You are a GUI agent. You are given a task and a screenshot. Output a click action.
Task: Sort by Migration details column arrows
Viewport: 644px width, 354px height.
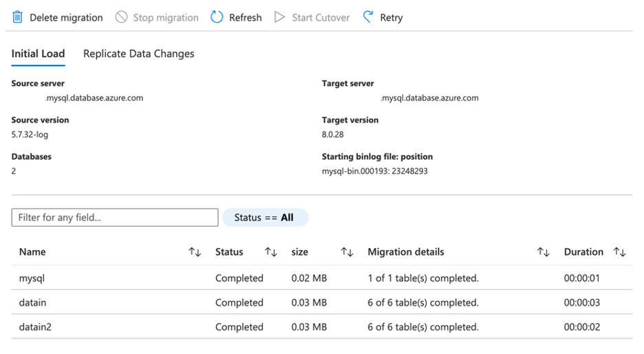pyautogui.click(x=543, y=252)
